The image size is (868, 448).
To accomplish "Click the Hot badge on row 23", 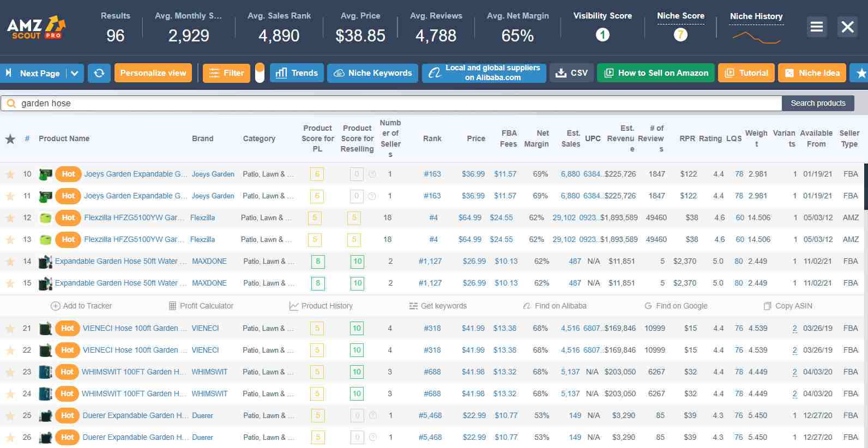I will (x=67, y=372).
